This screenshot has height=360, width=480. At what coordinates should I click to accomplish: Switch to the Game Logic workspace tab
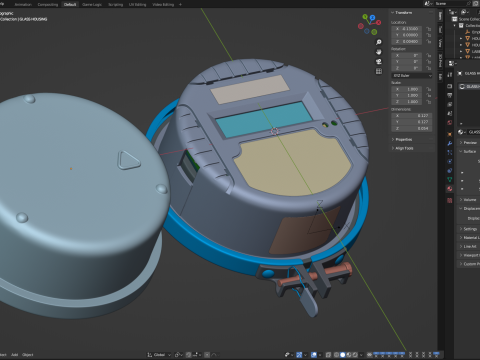coord(92,4)
